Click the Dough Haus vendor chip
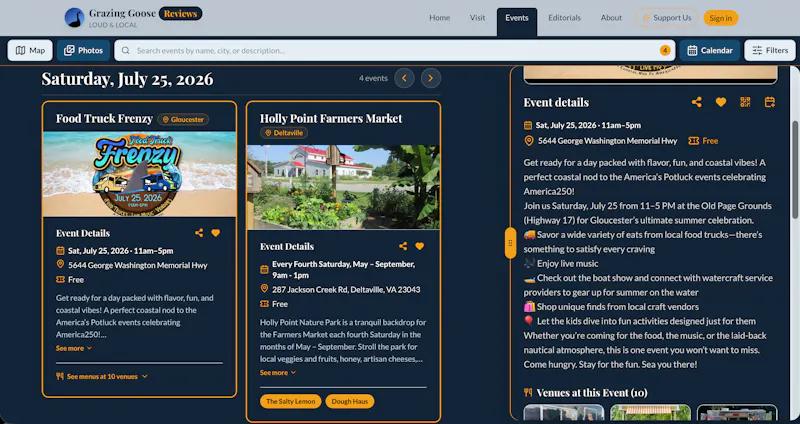Screen dimensions: 800x424 click(x=349, y=401)
